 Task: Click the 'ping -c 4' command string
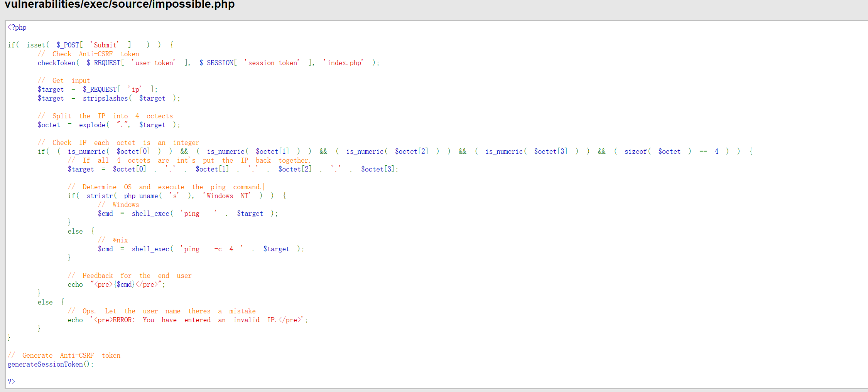[x=212, y=249]
